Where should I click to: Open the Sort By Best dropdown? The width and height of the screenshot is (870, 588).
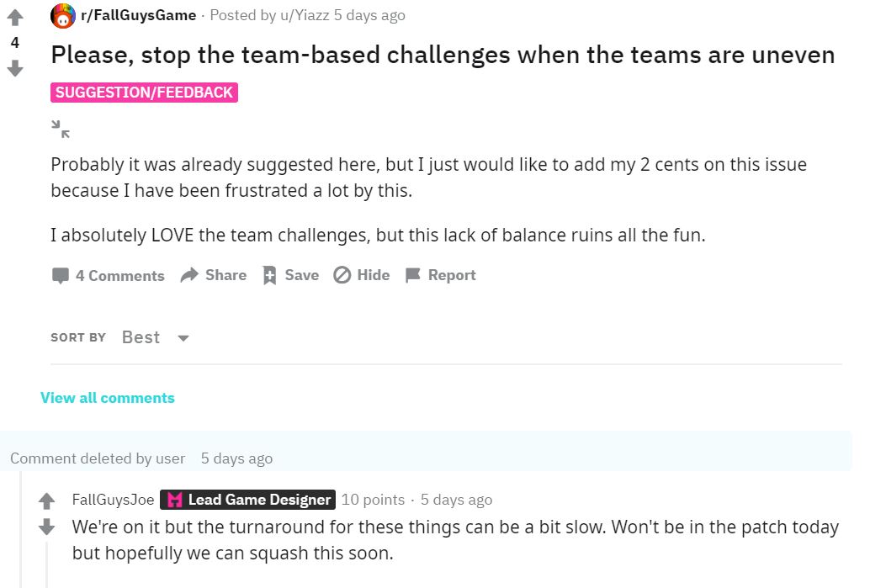click(156, 337)
